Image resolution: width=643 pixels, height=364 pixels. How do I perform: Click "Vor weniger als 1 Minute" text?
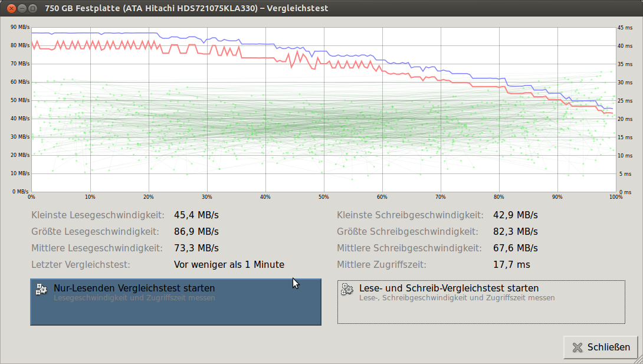click(229, 265)
